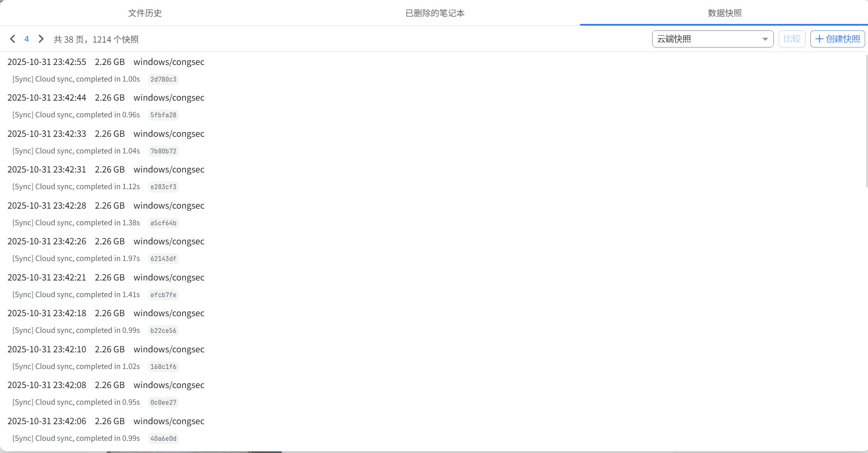
Task: Click the 比较 button
Action: click(792, 39)
